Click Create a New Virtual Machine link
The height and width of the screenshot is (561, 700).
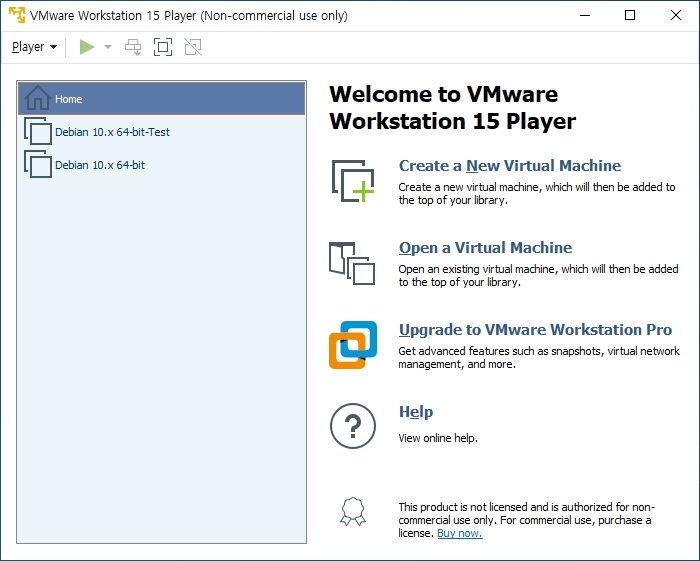510,166
